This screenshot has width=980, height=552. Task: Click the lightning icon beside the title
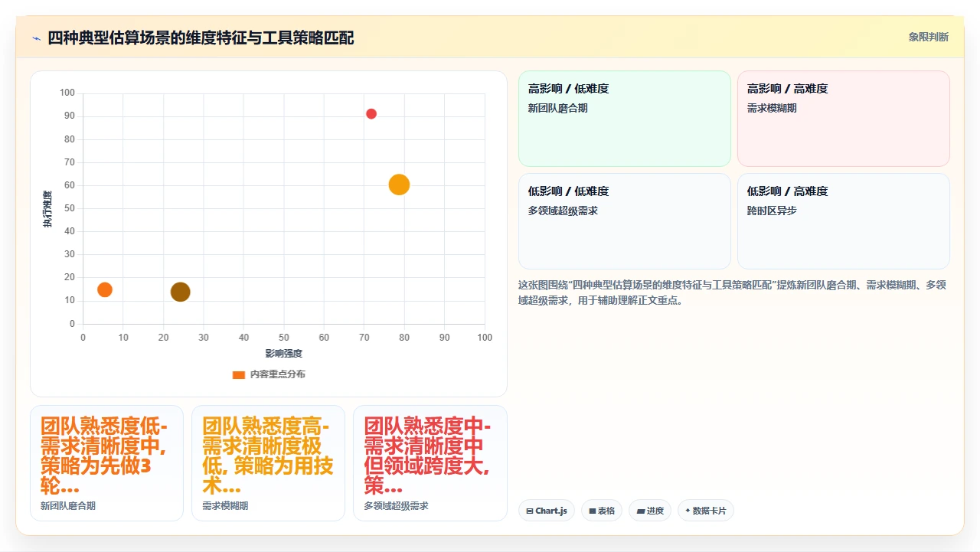coord(36,38)
